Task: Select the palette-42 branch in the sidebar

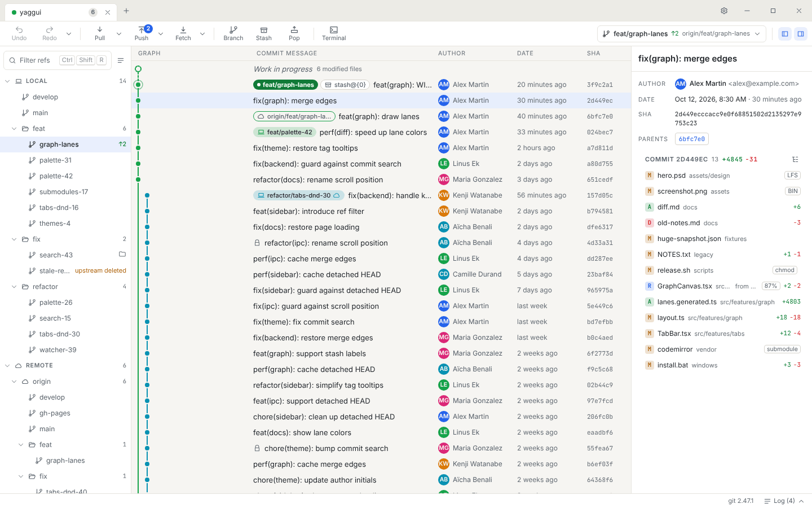Action: [65, 176]
